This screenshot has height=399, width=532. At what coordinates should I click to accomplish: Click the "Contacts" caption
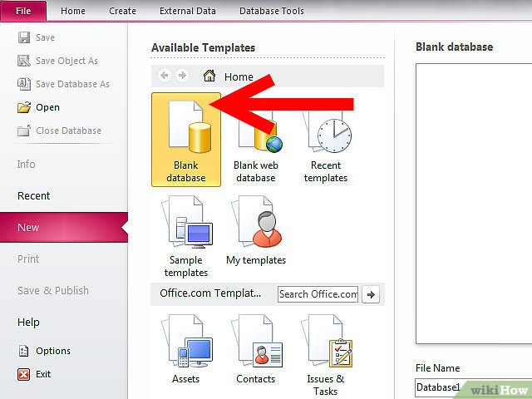(x=256, y=379)
